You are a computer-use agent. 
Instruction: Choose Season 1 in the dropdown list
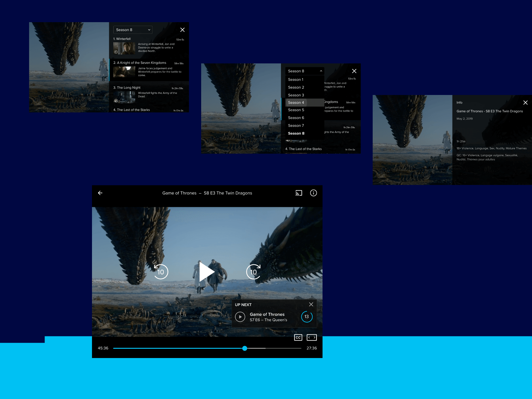click(296, 79)
